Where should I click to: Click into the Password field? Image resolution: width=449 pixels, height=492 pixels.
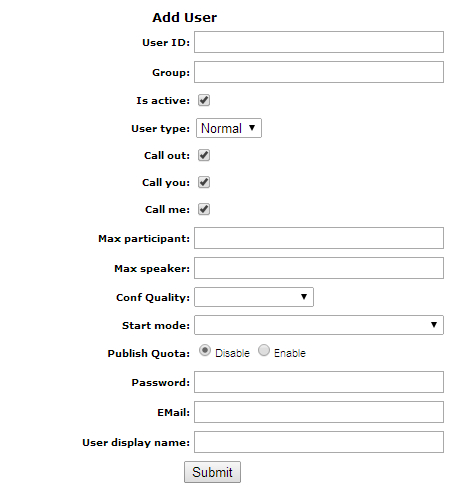tap(319, 382)
